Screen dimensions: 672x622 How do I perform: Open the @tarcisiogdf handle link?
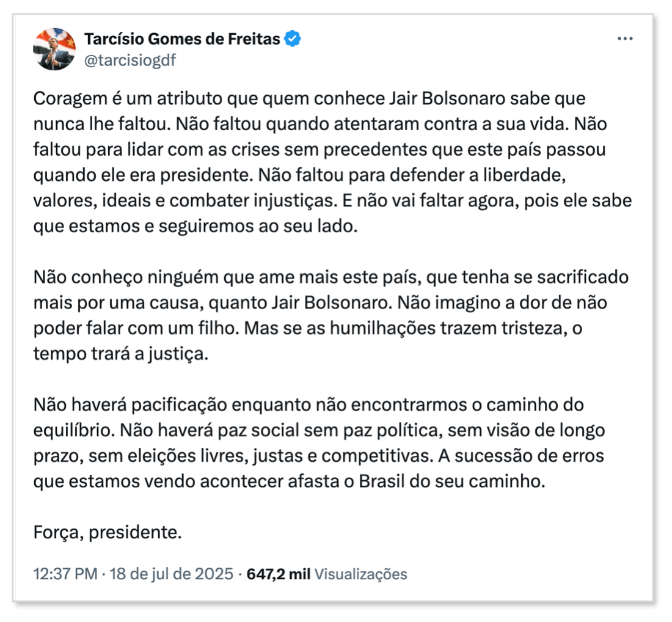(x=130, y=60)
